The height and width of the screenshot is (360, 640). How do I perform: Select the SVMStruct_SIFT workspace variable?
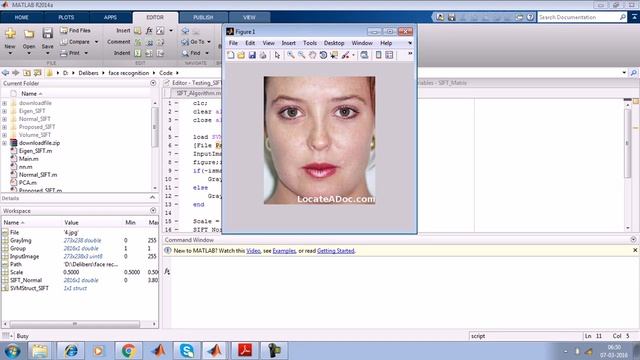coord(29,288)
